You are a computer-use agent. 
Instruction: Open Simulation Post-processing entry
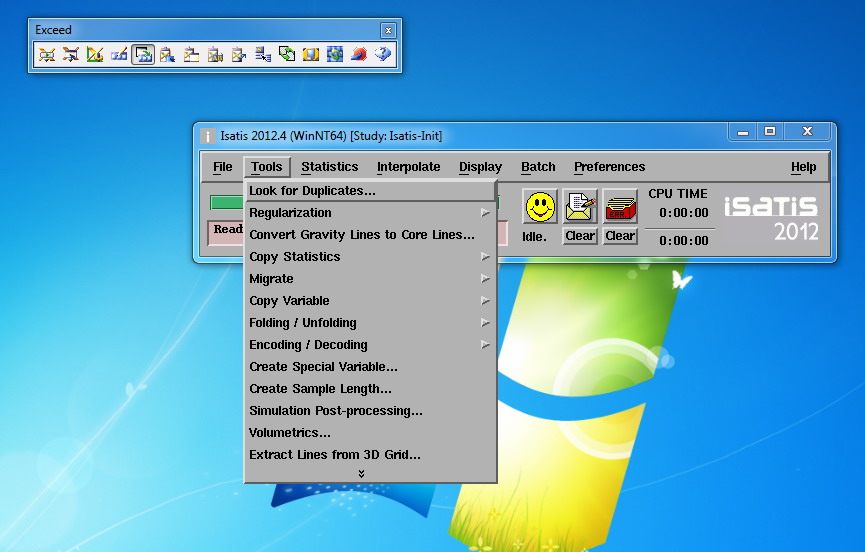click(370, 411)
